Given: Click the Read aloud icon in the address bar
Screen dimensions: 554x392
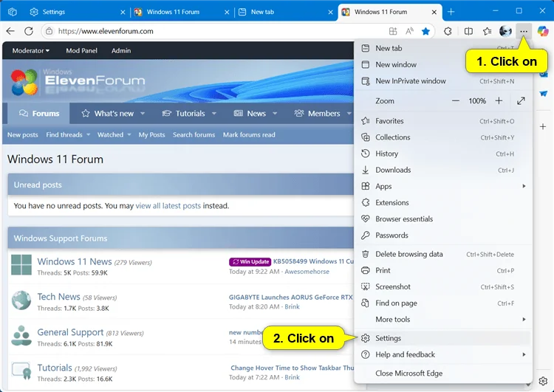Looking at the screenshot, I should click(x=409, y=31).
